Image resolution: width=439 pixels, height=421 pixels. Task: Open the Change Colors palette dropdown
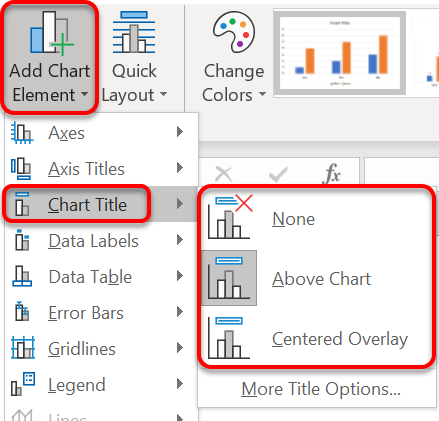point(234,57)
